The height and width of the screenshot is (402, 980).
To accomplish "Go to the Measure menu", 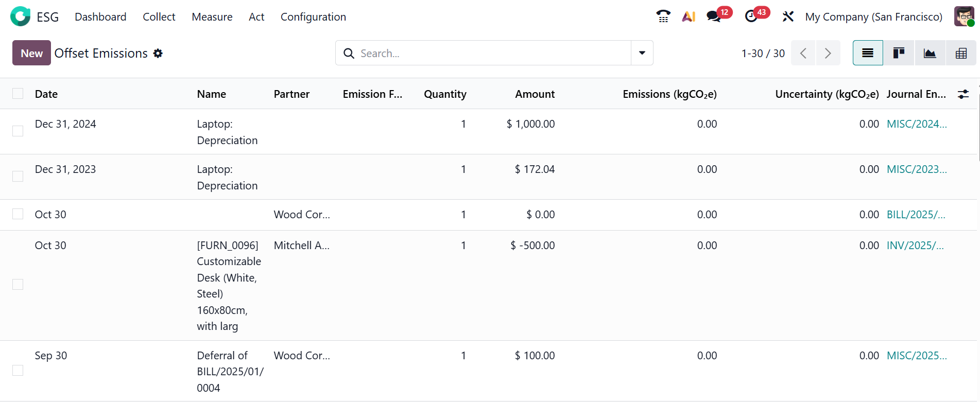I will (212, 17).
